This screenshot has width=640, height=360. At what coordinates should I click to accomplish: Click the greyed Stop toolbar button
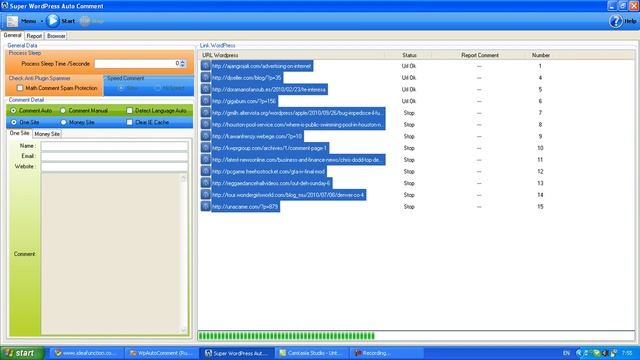92,21
